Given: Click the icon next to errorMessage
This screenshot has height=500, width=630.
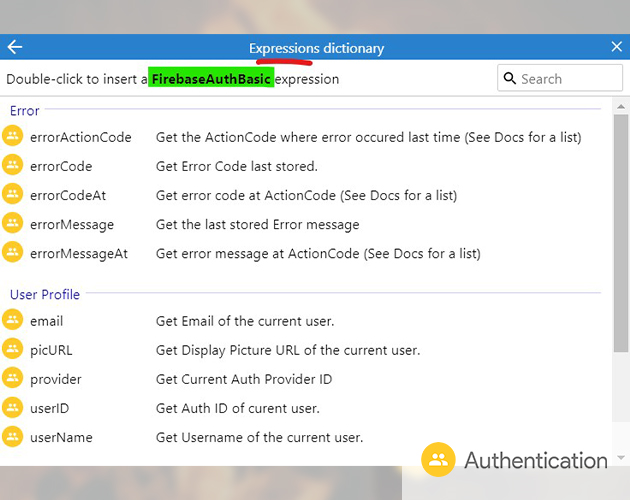Looking at the screenshot, I should click(13, 224).
